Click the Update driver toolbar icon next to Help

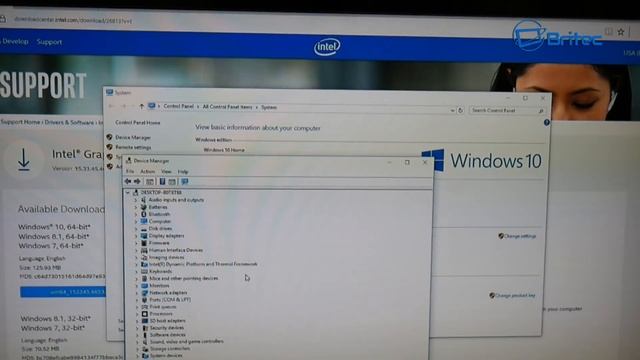pos(172,182)
